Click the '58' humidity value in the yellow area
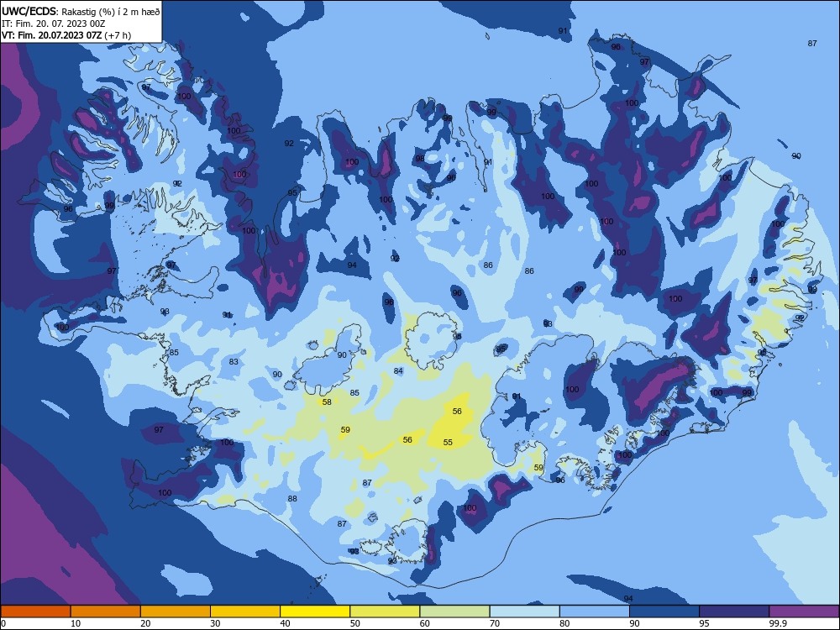Image resolution: width=840 pixels, height=630 pixels. 327,402
